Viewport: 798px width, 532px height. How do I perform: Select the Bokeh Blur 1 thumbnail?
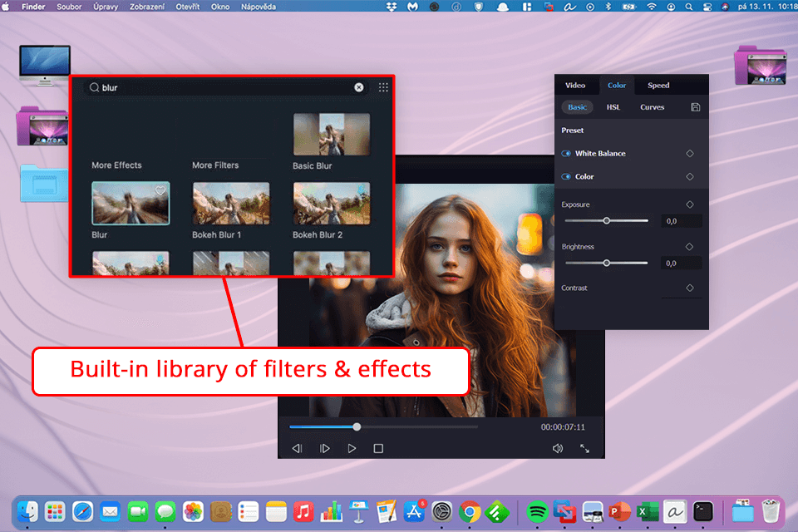point(230,203)
